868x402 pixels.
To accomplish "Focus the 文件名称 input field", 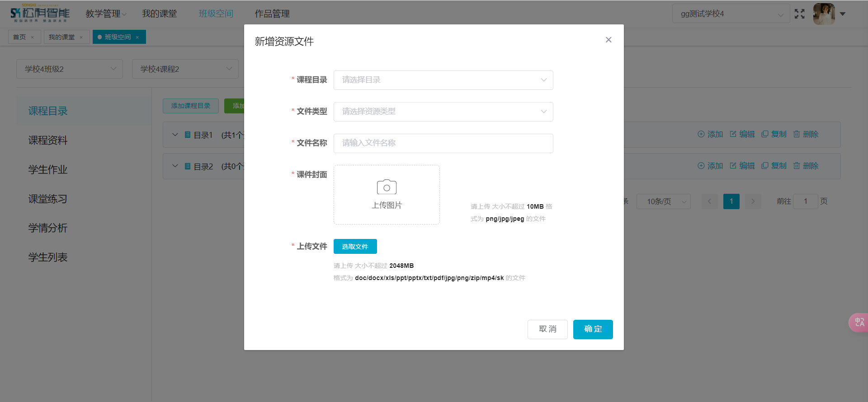I will click(x=443, y=143).
